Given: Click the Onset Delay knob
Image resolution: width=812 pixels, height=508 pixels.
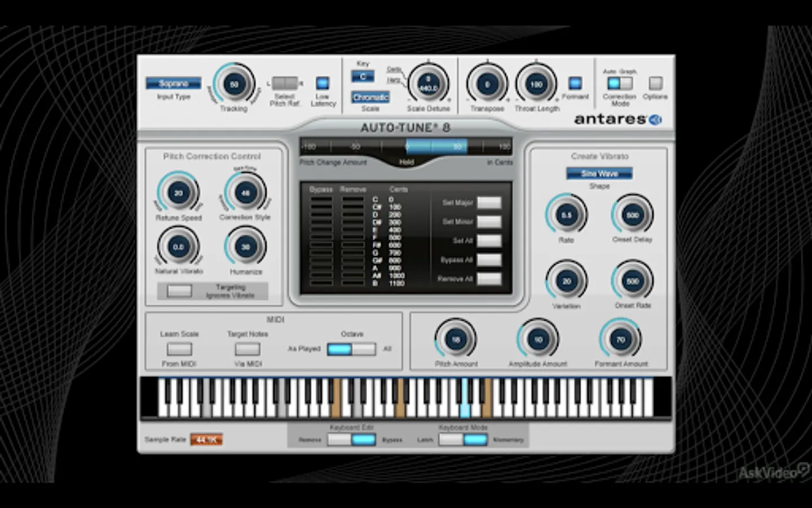Looking at the screenshot, I should click(632, 215).
